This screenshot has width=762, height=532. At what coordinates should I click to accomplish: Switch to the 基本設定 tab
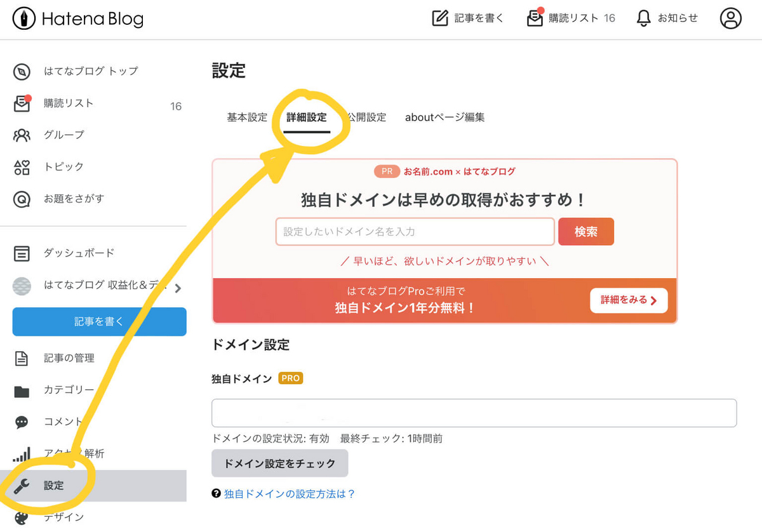[x=247, y=117]
